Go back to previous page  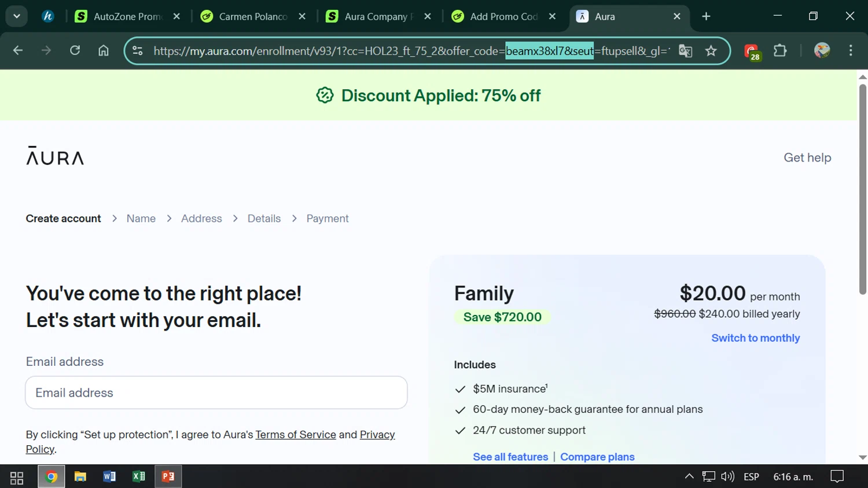(x=18, y=50)
